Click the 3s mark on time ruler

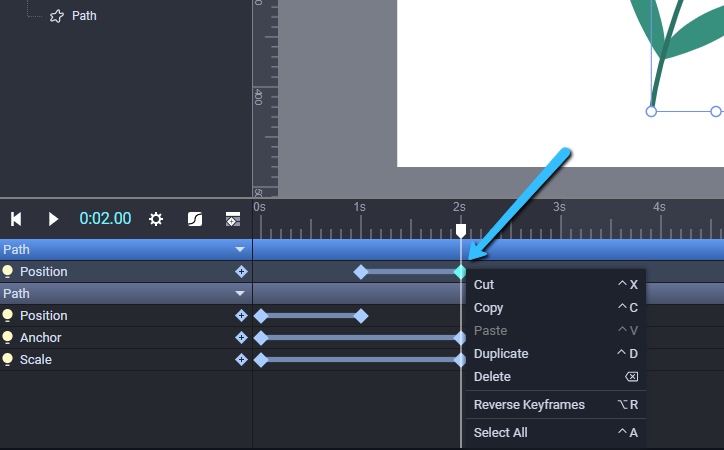(559, 207)
